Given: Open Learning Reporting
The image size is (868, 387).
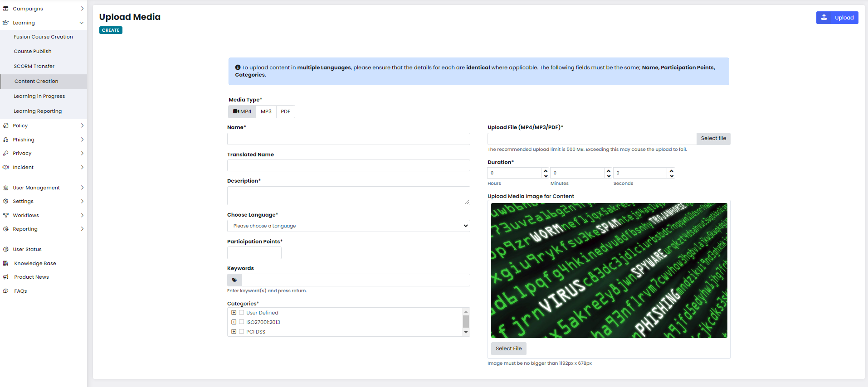Looking at the screenshot, I should 38,111.
